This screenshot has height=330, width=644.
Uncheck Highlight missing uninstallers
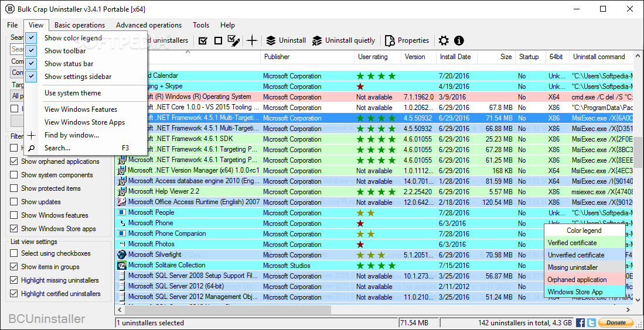point(14,280)
